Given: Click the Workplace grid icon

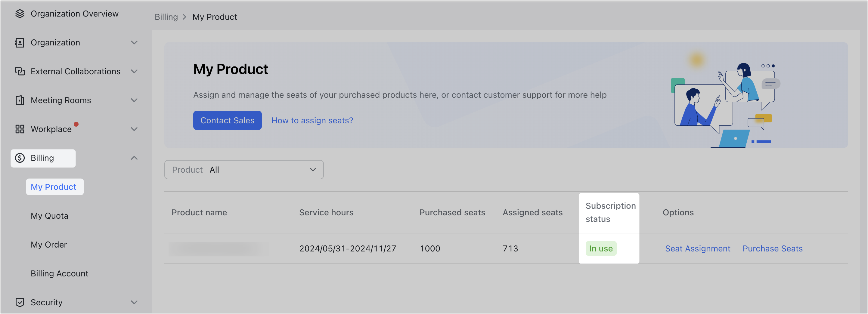Looking at the screenshot, I should (20, 129).
